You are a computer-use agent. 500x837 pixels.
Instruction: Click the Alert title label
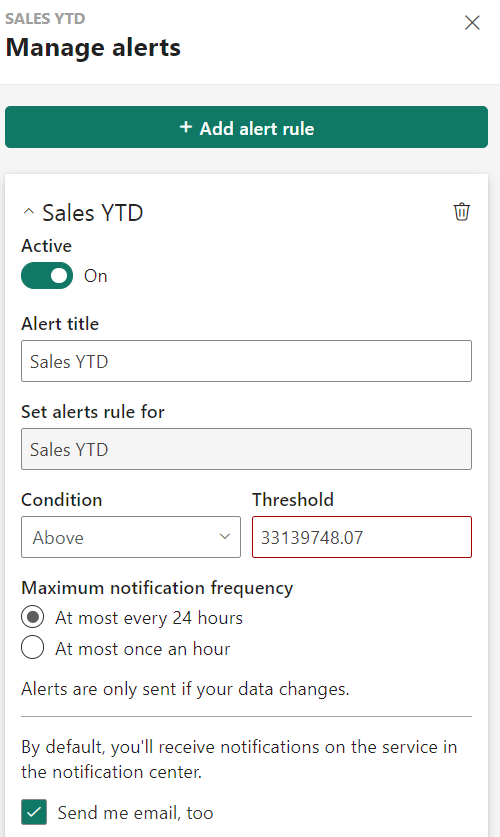60,323
